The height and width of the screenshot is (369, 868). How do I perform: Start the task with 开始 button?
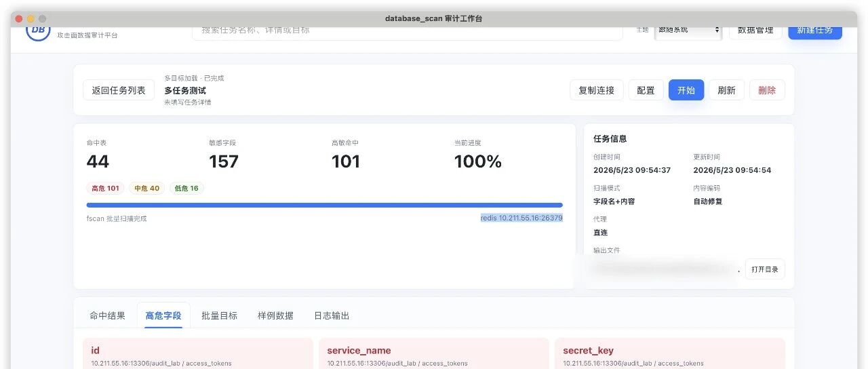(x=686, y=90)
